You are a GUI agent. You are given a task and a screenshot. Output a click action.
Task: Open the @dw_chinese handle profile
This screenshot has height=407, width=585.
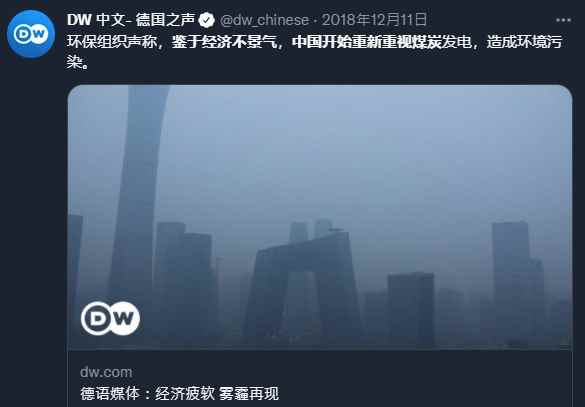(x=265, y=20)
